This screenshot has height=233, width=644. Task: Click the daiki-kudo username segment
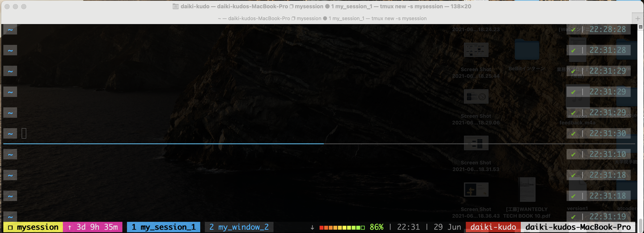(493, 227)
